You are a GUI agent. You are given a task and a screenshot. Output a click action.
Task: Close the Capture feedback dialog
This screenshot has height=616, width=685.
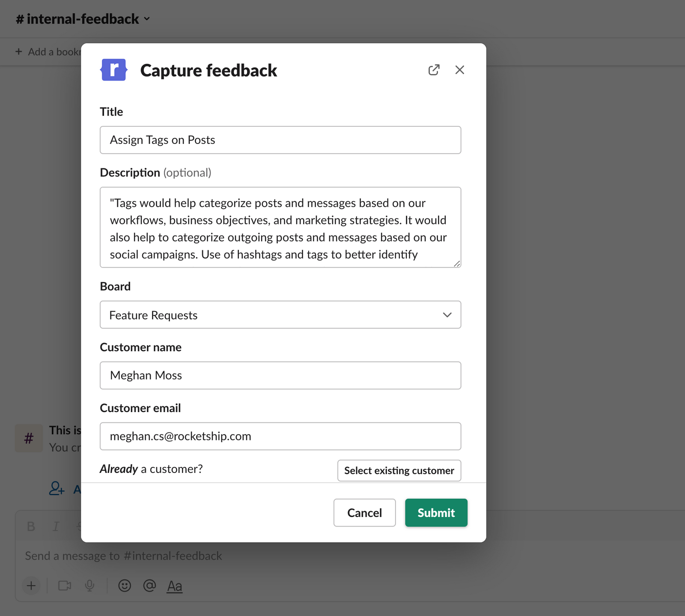pyautogui.click(x=459, y=70)
